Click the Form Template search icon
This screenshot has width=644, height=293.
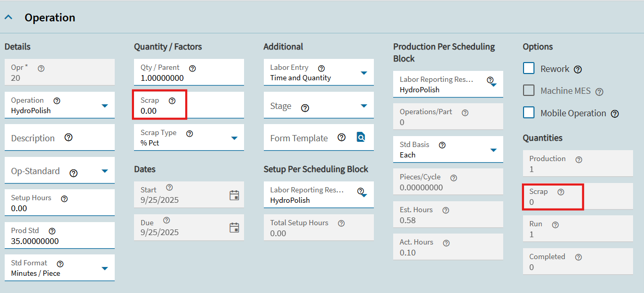point(361,138)
